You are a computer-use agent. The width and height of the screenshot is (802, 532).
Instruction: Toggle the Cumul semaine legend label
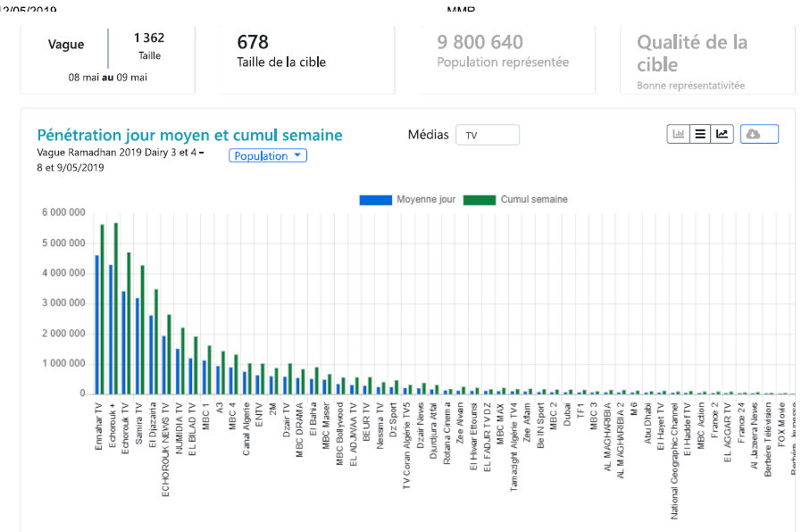tap(534, 199)
